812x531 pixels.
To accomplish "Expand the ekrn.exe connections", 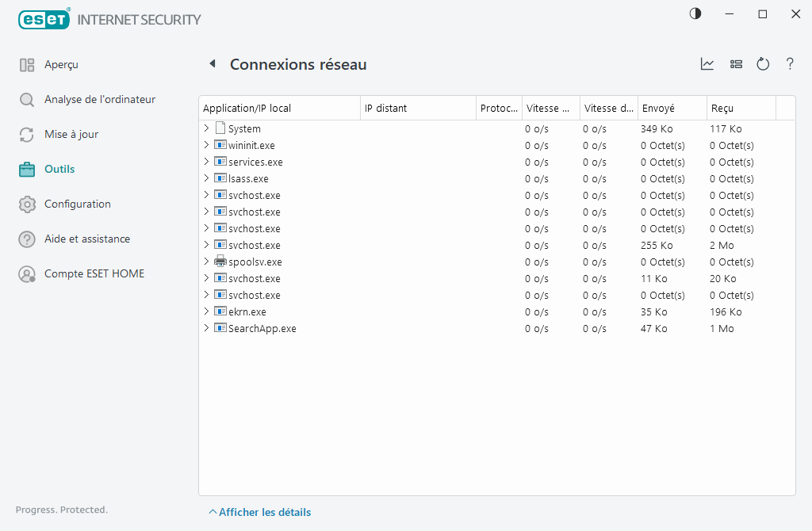I will tap(207, 311).
